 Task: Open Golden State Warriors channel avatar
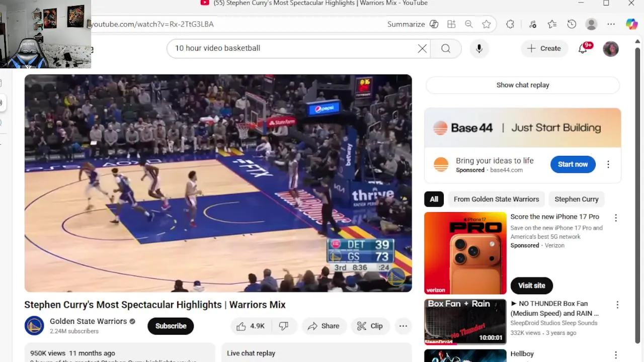point(34,326)
